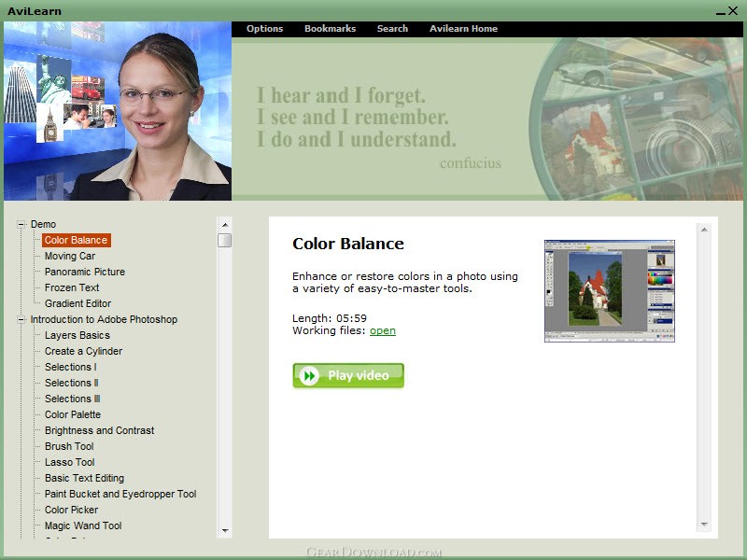Click the content pane scroll up arrow
747x560 pixels.
coord(704,230)
